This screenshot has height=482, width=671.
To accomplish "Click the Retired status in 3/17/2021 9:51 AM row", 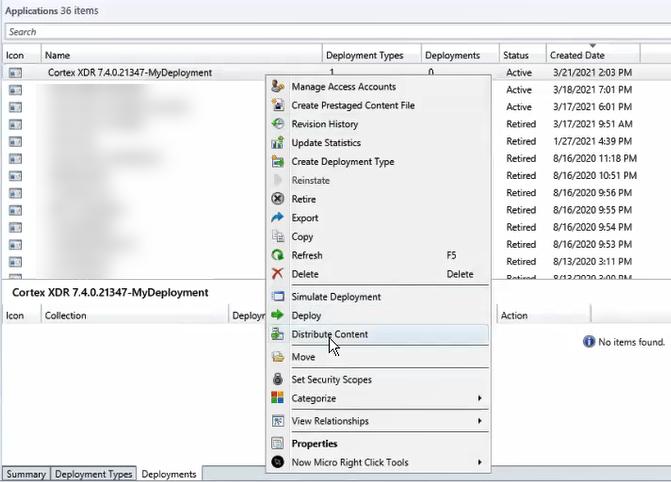I will (x=521, y=124).
